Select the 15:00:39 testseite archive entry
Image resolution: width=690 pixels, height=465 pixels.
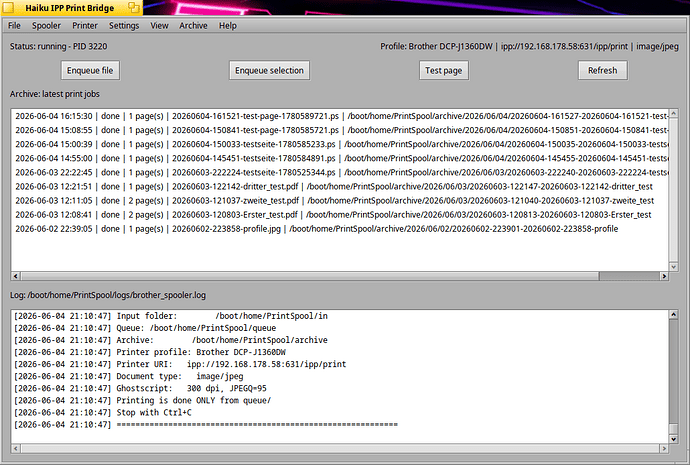pos(340,144)
